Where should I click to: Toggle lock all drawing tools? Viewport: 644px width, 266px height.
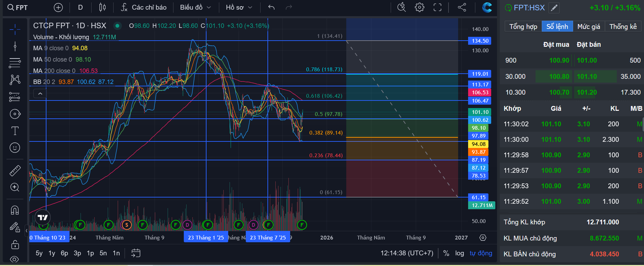15,244
